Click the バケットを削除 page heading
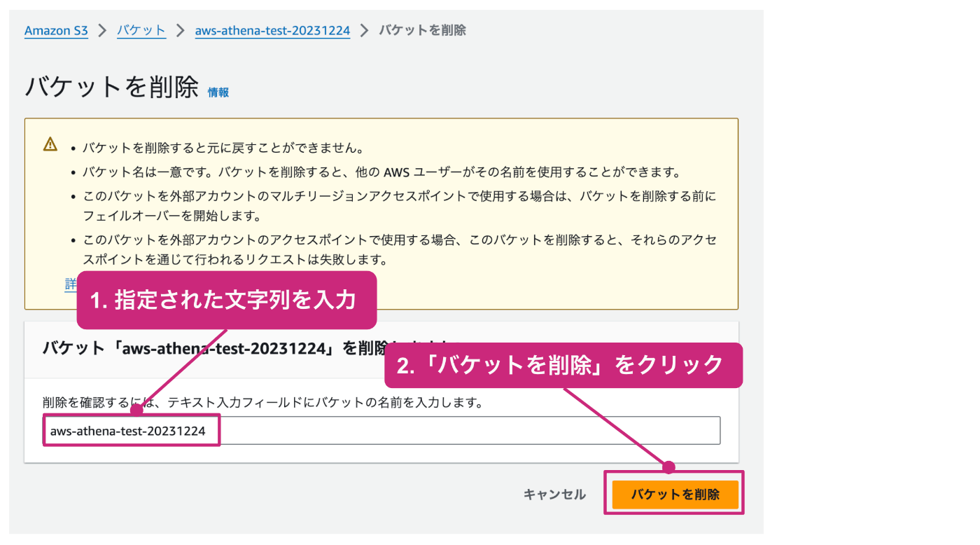This screenshot has height=545, width=980. click(x=112, y=88)
